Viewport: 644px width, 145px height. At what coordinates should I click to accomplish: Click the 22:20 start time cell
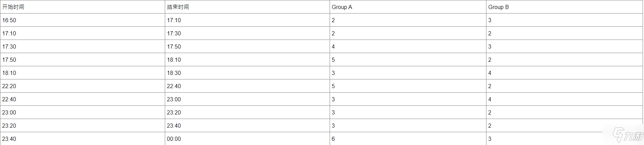(83, 86)
